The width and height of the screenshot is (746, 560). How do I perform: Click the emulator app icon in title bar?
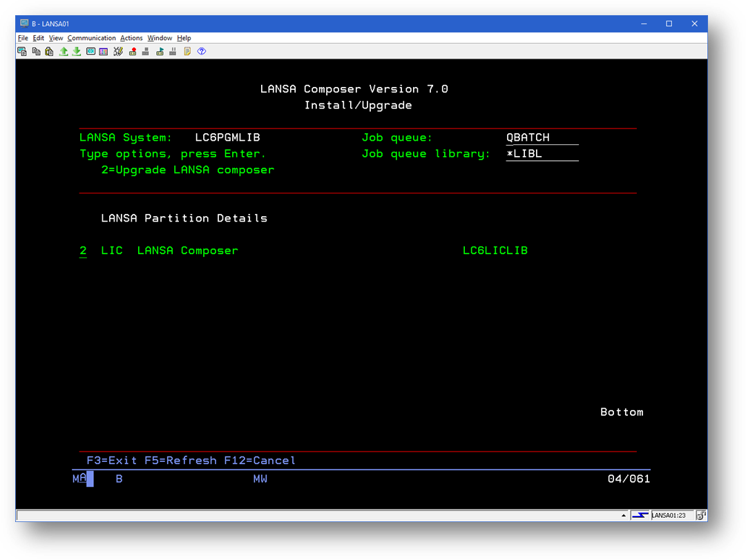24,23
